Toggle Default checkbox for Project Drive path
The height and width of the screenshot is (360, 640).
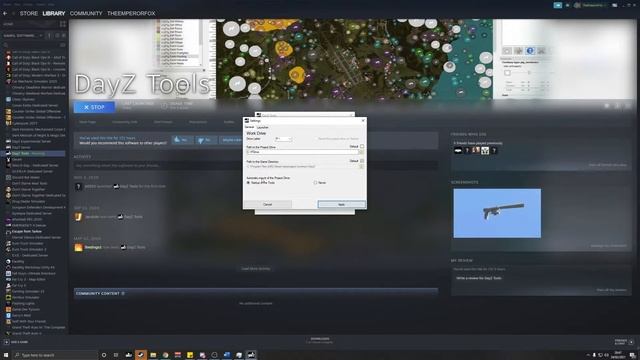[x=362, y=146]
